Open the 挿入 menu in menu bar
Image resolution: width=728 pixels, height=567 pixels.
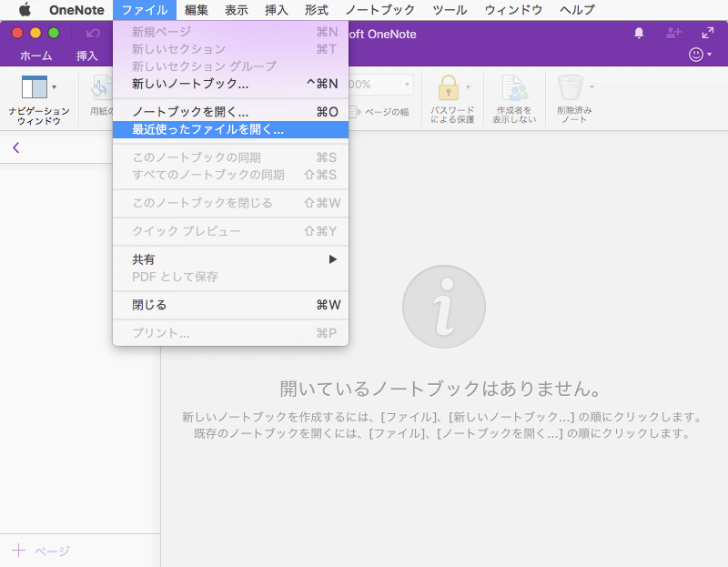(277, 10)
